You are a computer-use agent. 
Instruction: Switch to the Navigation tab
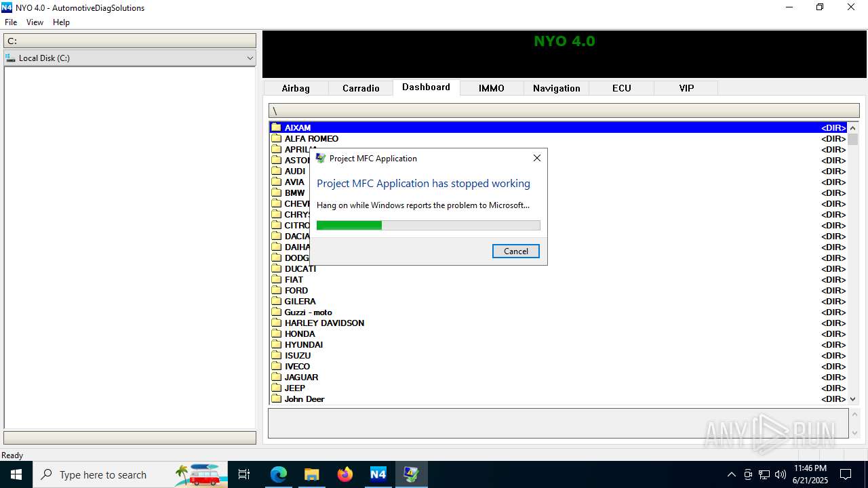557,88
